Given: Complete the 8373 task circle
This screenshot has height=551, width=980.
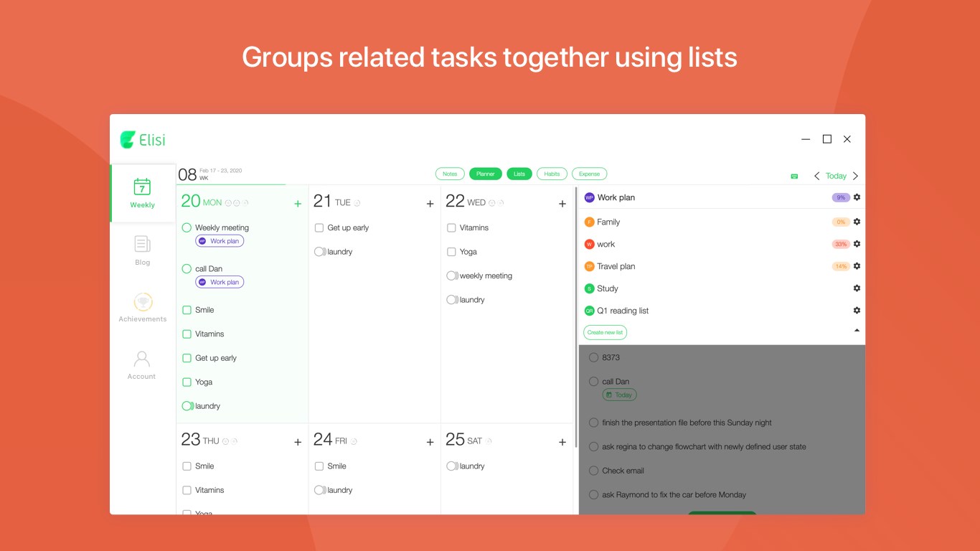Looking at the screenshot, I should click(593, 357).
